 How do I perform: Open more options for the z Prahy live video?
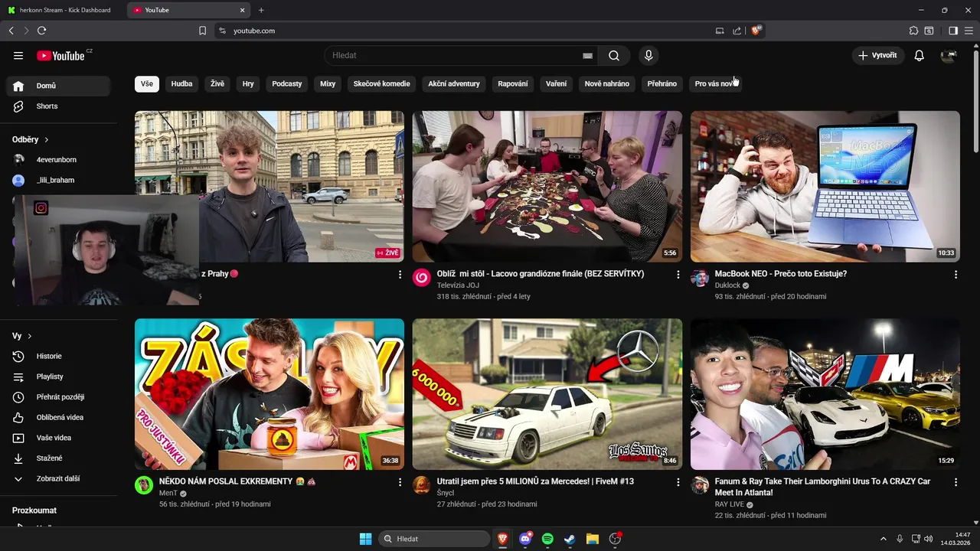click(x=400, y=274)
